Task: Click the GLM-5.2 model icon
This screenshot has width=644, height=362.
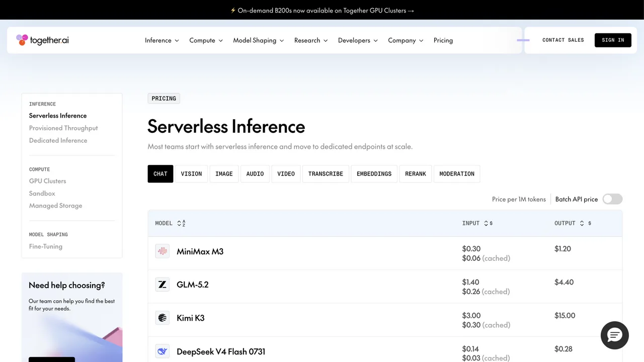Action: (162, 285)
